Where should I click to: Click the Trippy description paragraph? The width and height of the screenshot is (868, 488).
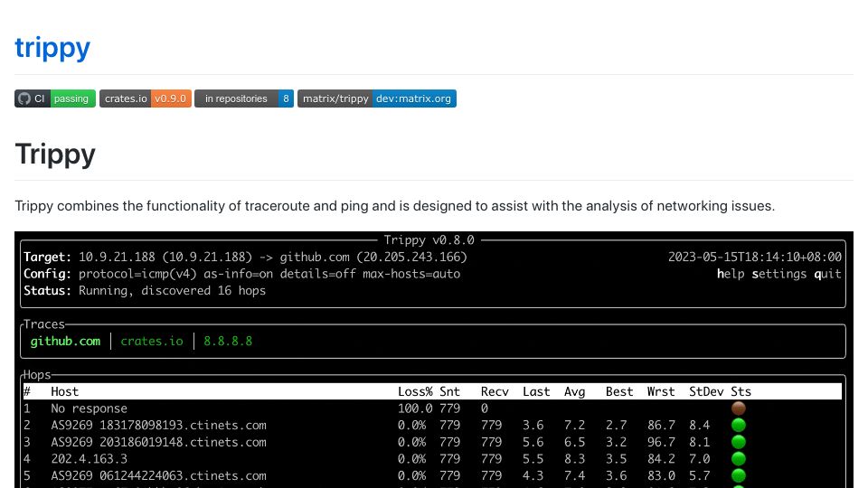click(x=395, y=206)
